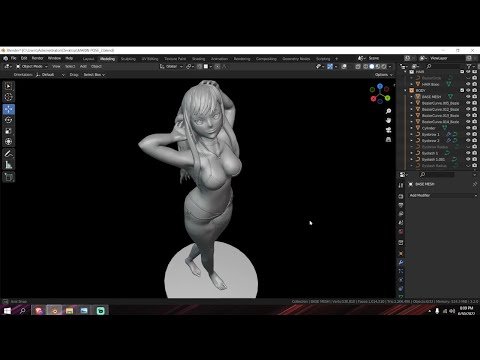The width and height of the screenshot is (480, 360).
Task: Open the Add Modifier dropdown
Action: coord(443,195)
